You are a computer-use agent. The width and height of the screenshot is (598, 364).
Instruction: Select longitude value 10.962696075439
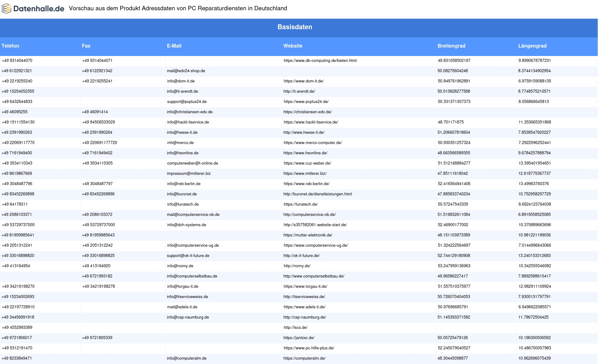click(534, 358)
